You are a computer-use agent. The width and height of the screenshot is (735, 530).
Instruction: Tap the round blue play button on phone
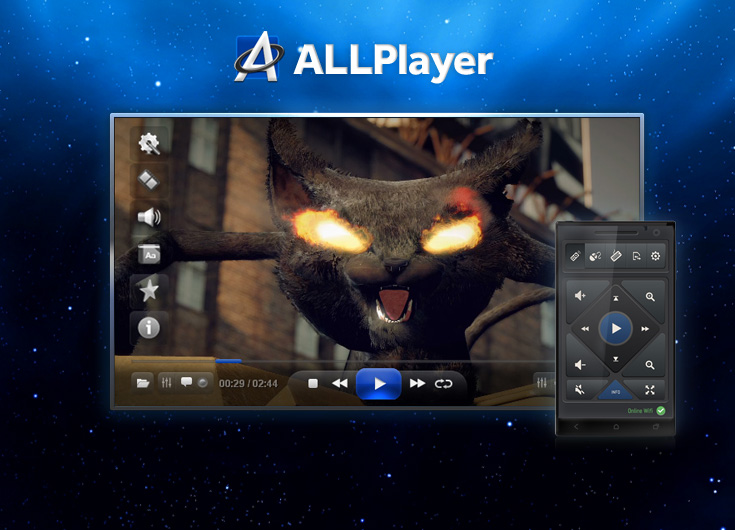point(616,328)
